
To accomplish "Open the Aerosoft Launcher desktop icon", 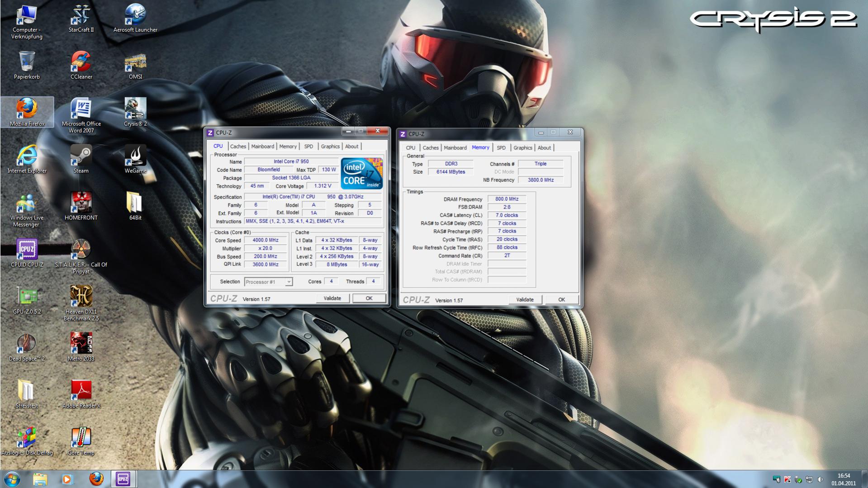I will point(135,18).
